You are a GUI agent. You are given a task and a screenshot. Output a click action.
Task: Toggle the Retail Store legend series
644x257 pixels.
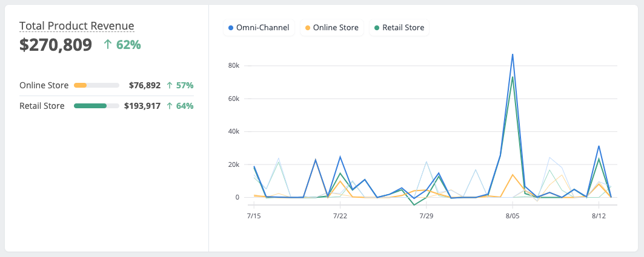pyautogui.click(x=399, y=28)
